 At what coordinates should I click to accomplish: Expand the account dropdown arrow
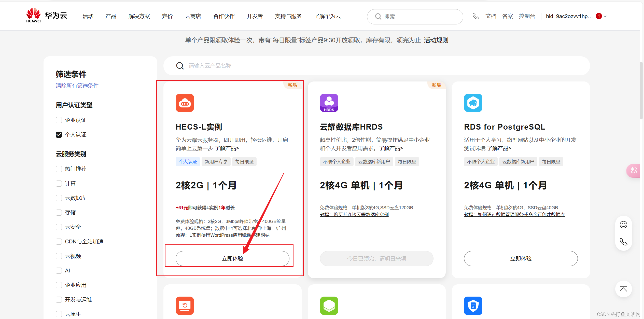point(605,16)
